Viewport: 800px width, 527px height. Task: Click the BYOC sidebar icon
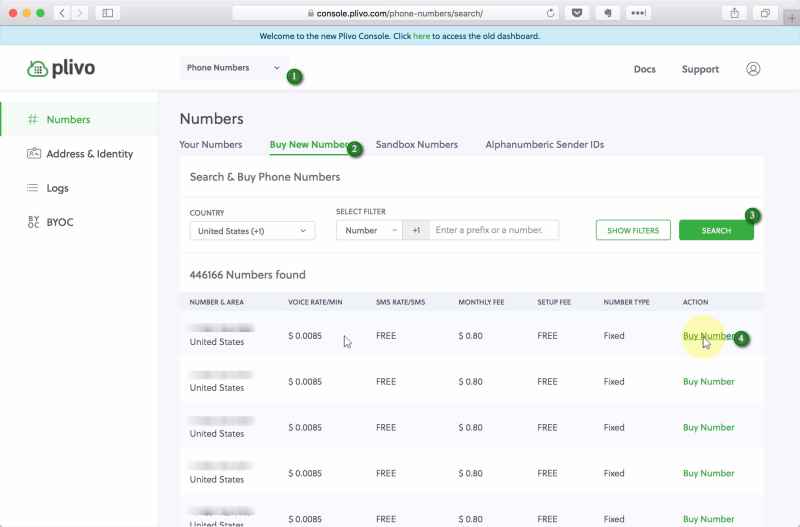click(33, 222)
